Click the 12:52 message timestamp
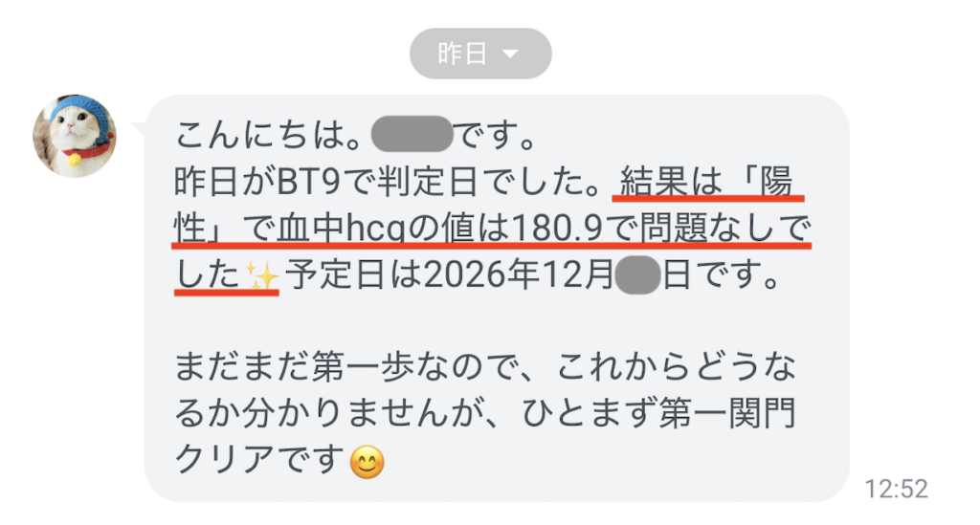Screen dimensions: 980x525 pyautogui.click(x=896, y=488)
